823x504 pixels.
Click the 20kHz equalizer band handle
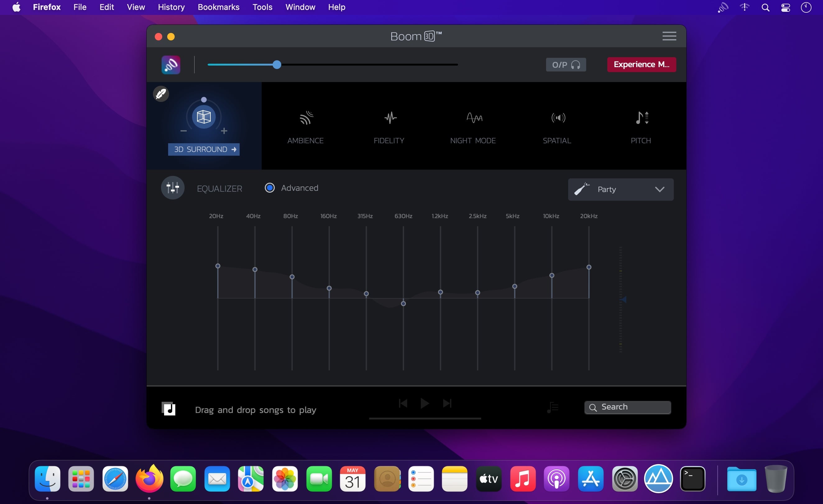[589, 267]
